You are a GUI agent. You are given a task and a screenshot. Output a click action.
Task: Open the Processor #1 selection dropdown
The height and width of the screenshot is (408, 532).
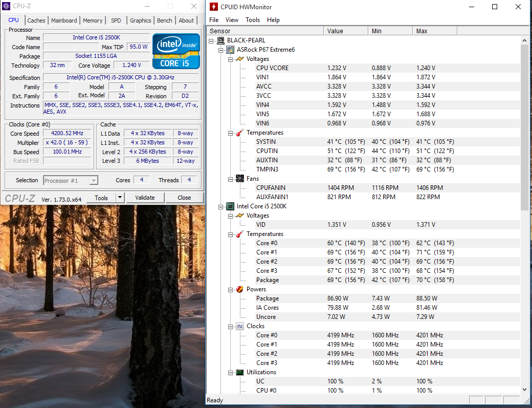tap(94, 181)
